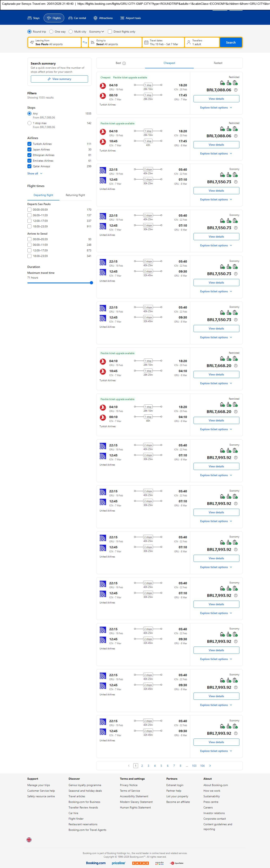The image size is (270, 868).
Task: Click the UK flag language icon
Action: (29, 840)
